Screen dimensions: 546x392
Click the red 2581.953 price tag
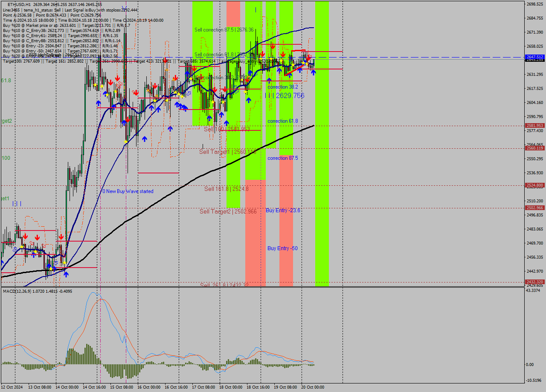[x=534, y=126]
